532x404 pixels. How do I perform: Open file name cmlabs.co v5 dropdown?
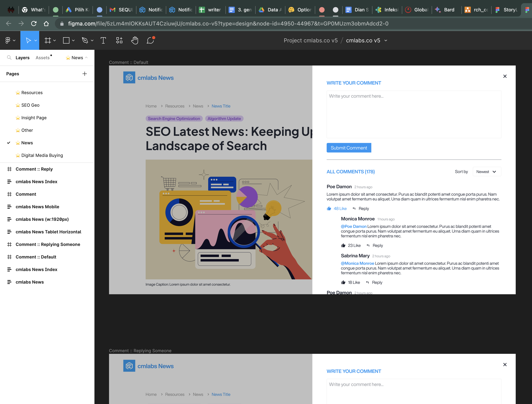pos(386,40)
